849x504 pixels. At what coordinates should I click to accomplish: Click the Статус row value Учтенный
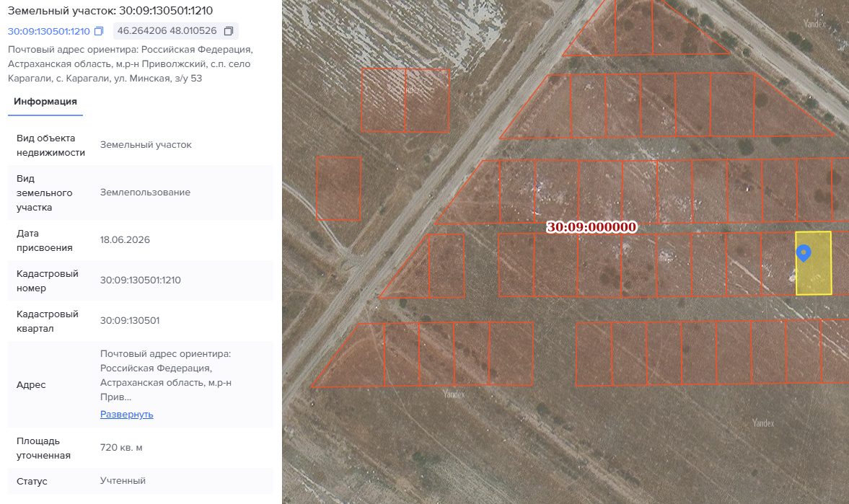(123, 481)
